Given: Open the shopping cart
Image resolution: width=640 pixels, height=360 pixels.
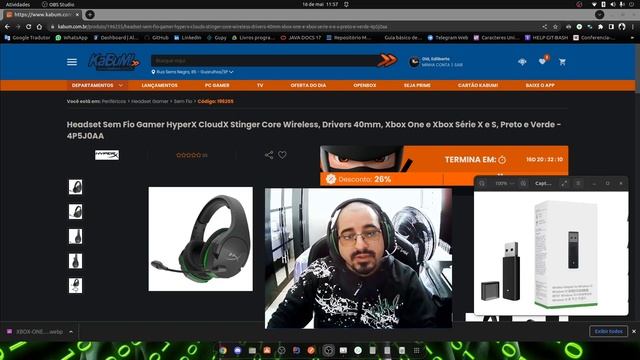Looking at the screenshot, I should (562, 62).
